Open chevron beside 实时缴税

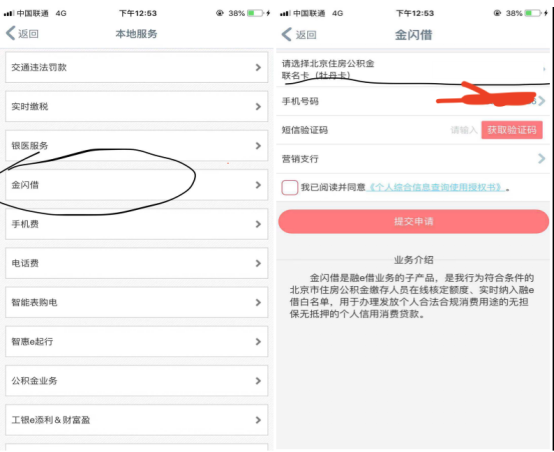click(x=258, y=106)
